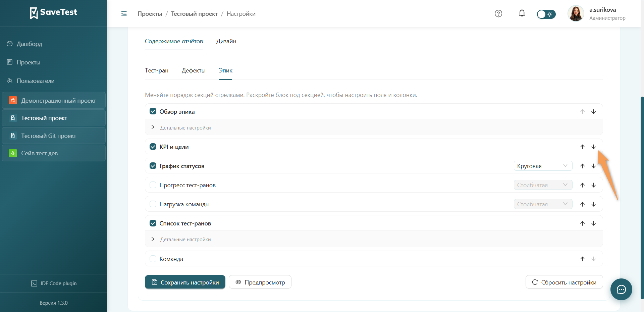Click 'Сбросить настройки' button
The width and height of the screenshot is (644, 312).
pyautogui.click(x=564, y=282)
